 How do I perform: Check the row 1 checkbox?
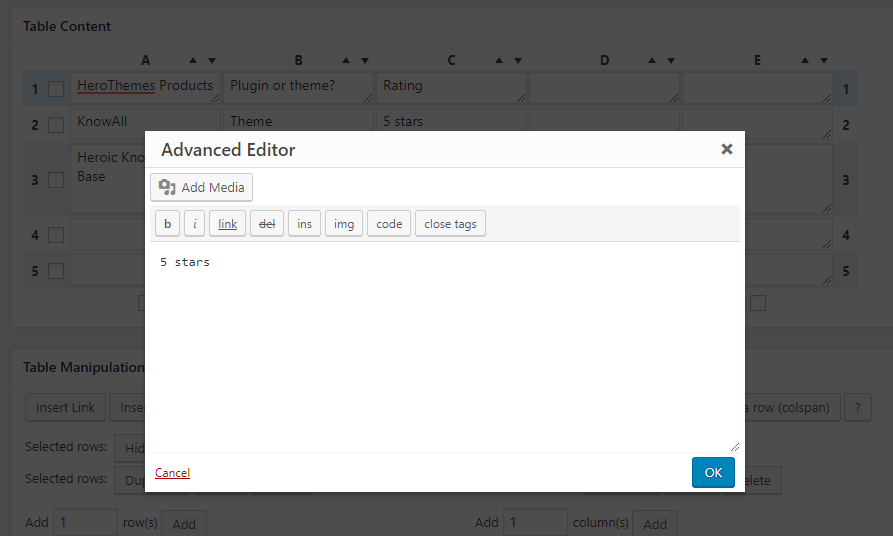click(56, 89)
